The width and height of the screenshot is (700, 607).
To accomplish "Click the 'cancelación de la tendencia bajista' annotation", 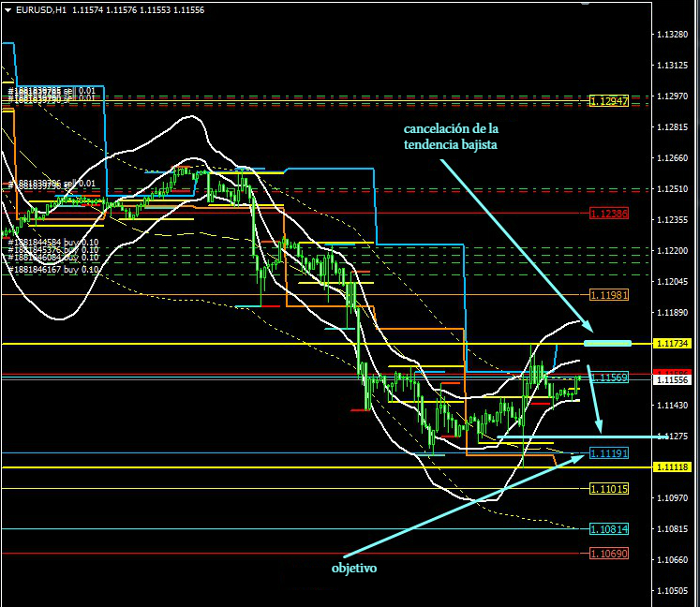I will (451, 135).
